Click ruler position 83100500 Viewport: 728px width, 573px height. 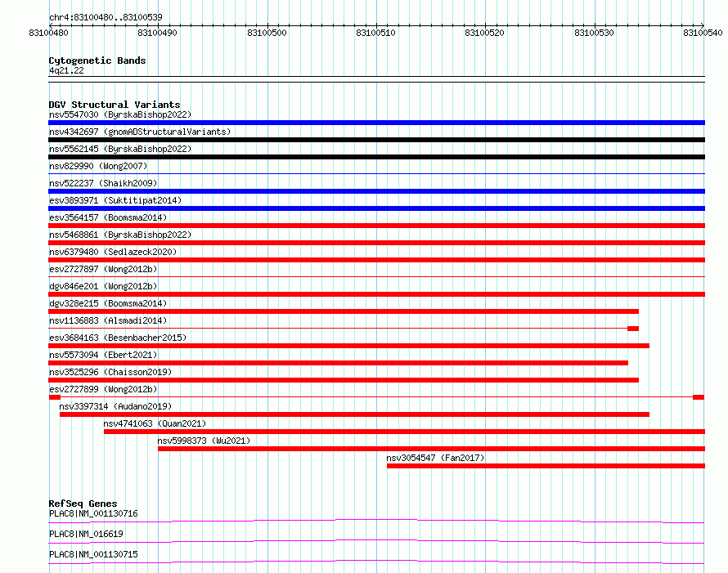click(x=267, y=33)
